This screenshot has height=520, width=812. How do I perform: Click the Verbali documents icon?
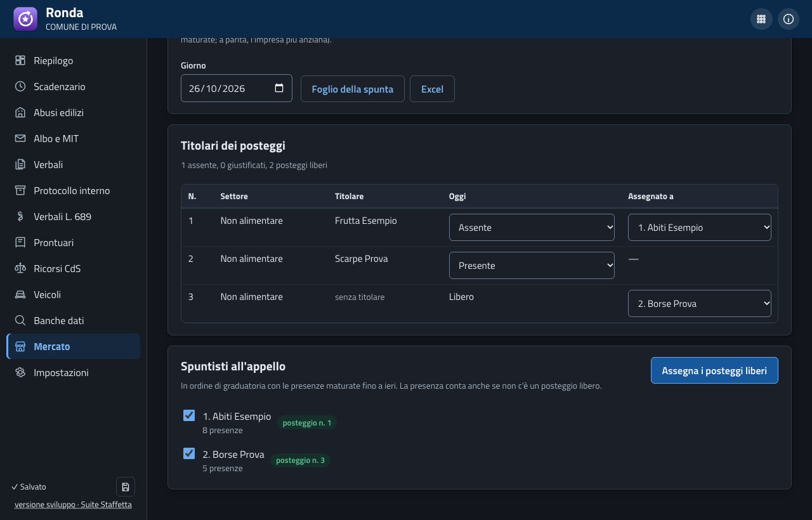pyautogui.click(x=20, y=165)
